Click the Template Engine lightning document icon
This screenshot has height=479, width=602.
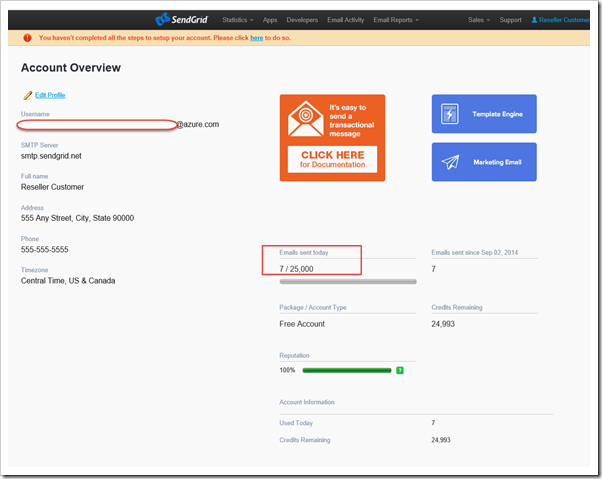pyautogui.click(x=450, y=114)
